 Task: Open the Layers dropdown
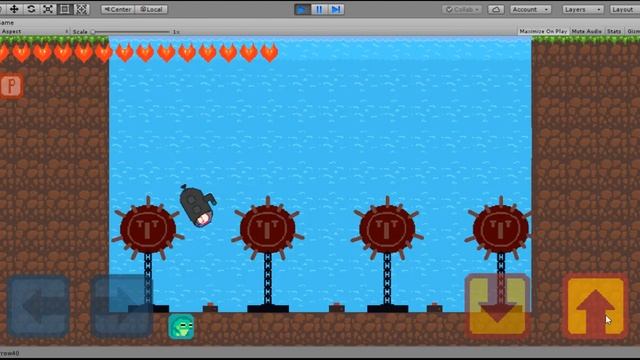[582, 9]
